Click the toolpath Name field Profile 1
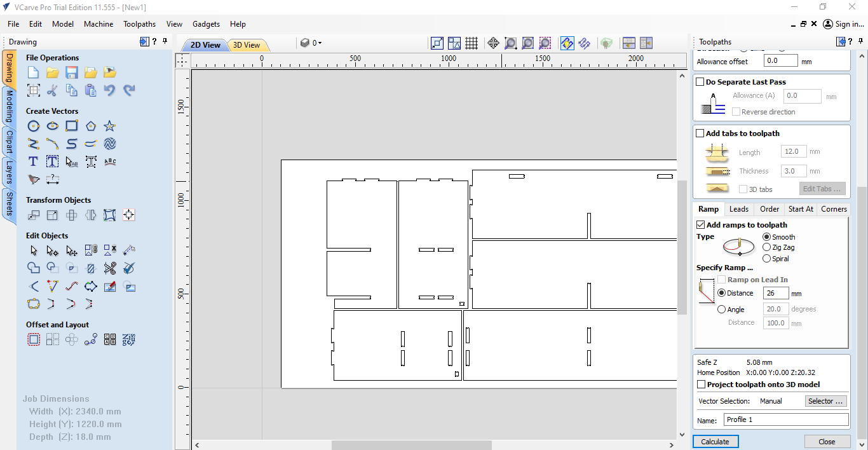The height and width of the screenshot is (450, 868). pos(786,419)
